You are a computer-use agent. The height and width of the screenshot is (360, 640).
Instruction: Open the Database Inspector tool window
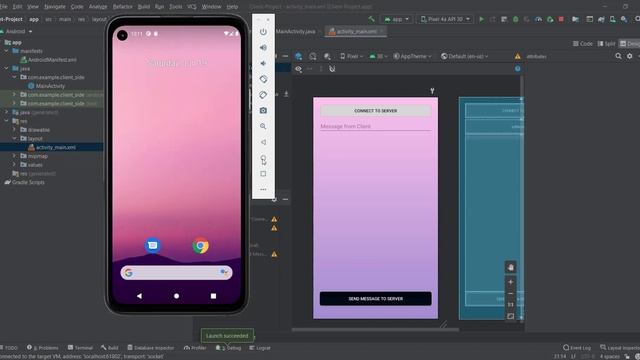pos(151,348)
